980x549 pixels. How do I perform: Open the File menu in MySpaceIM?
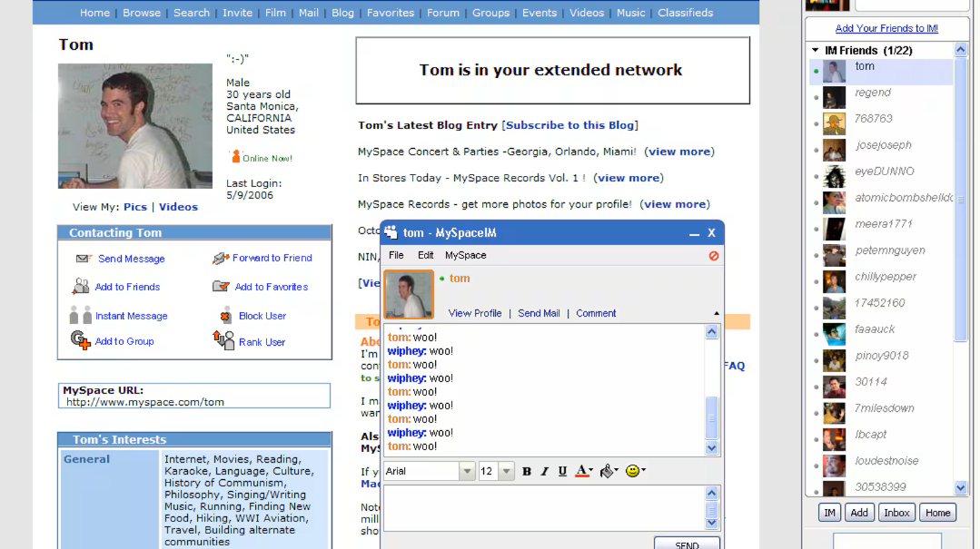click(396, 256)
